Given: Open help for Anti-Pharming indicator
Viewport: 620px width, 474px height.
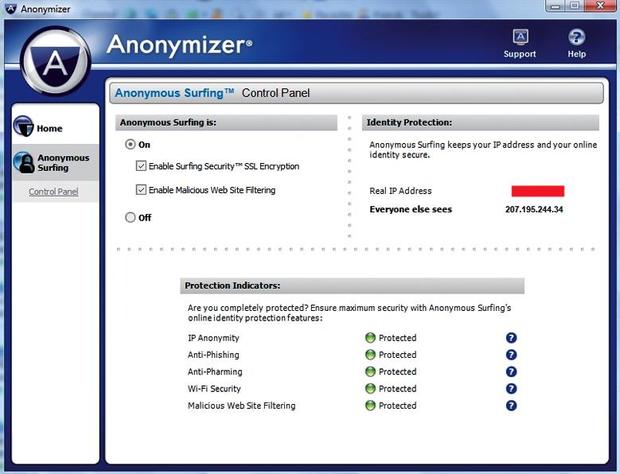Looking at the screenshot, I should [x=511, y=372].
